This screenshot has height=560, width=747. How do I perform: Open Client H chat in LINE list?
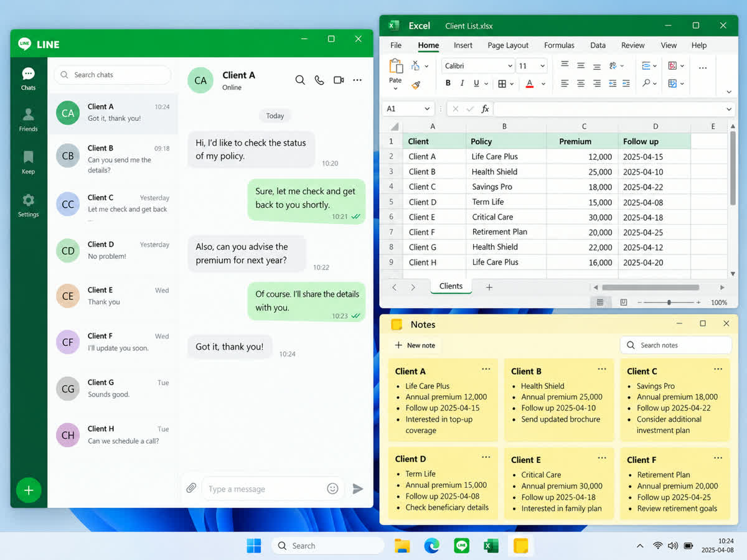pos(113,435)
